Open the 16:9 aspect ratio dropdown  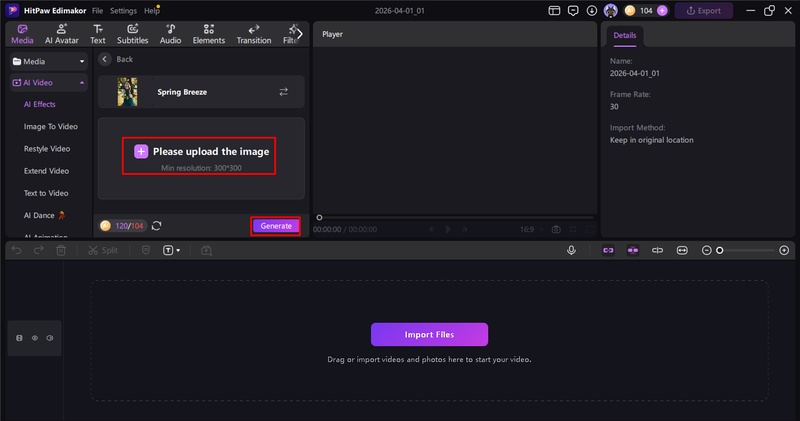(531, 229)
